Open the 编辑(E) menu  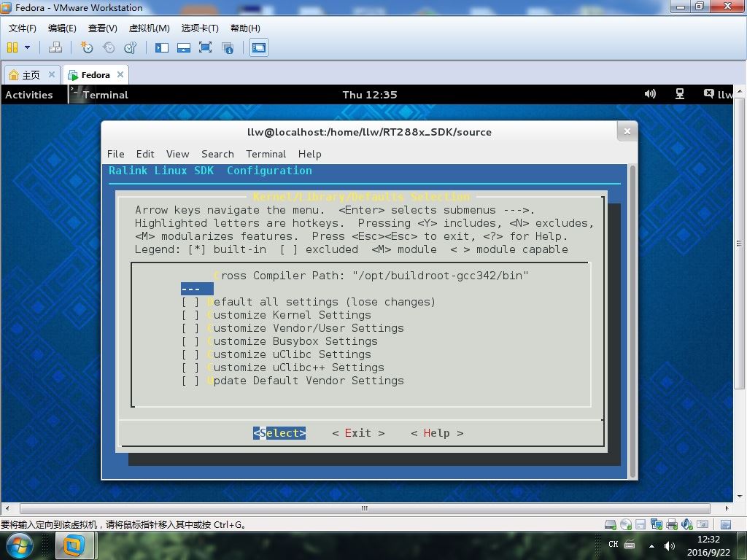63,28
